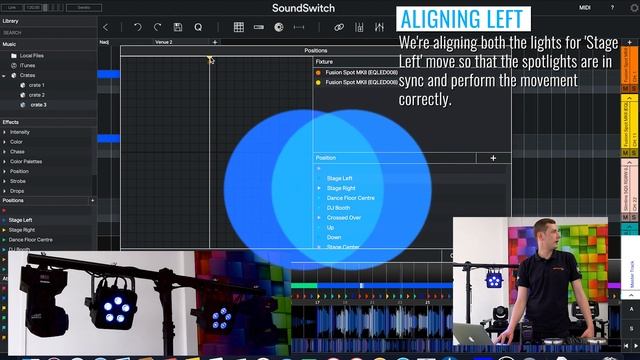Click the horizontal bar toolbar icon
This screenshot has width=640, height=360.
(x=259, y=27)
